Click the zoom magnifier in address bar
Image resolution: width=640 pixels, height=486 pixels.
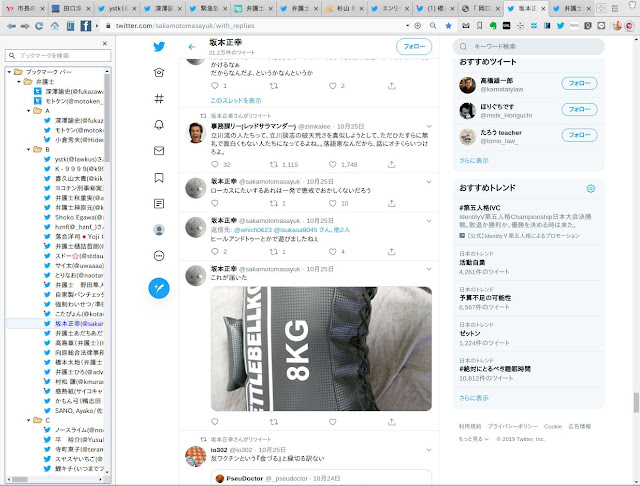coord(433,26)
